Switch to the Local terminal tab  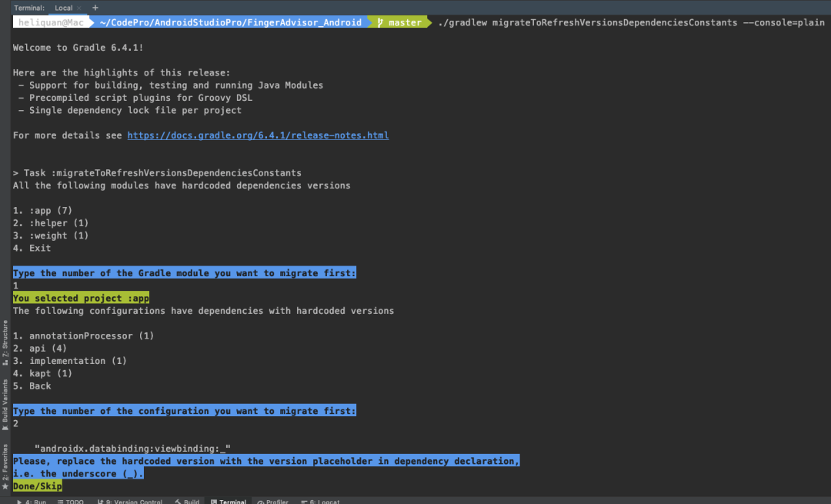[63, 8]
